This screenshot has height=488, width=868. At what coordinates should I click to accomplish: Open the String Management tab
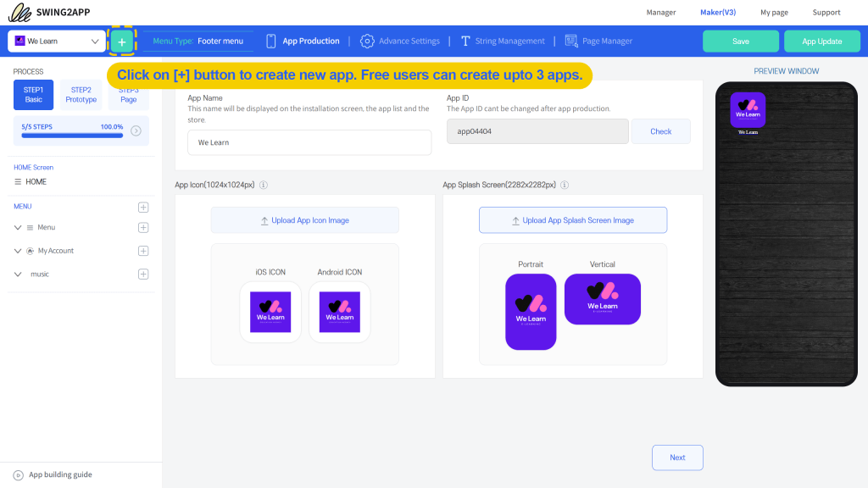[x=503, y=41]
